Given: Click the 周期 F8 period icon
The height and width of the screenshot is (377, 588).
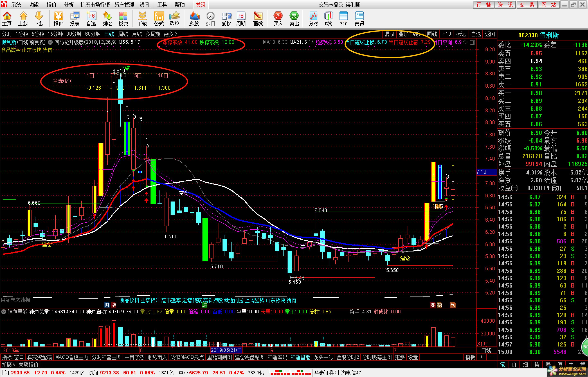Looking at the screenshot, I should point(241,19).
